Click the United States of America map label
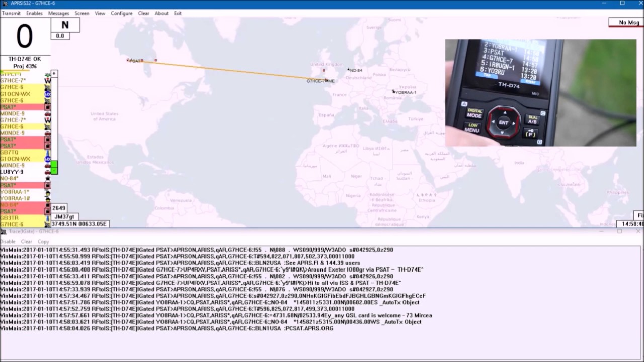 tap(104, 116)
